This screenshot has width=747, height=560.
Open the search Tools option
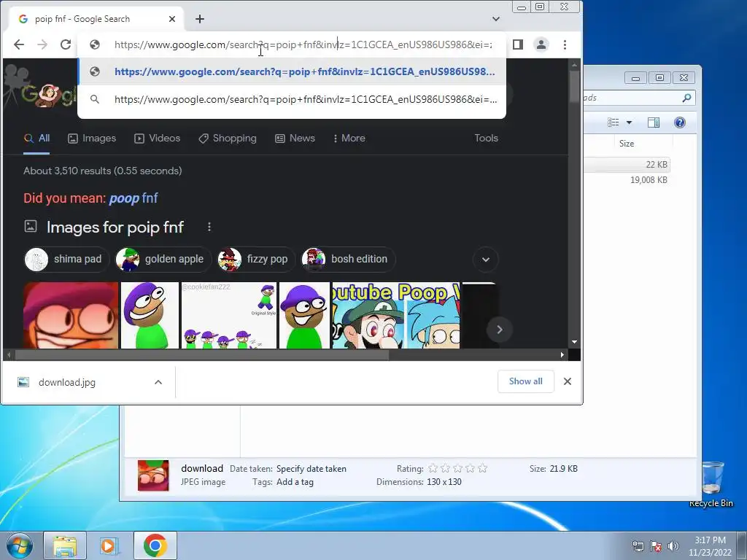[486, 138]
